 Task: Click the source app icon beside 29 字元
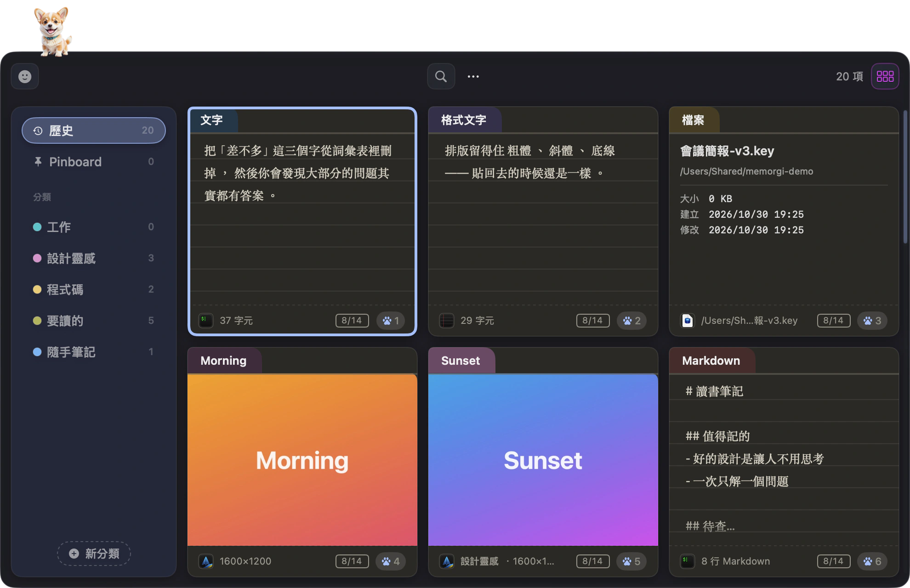pyautogui.click(x=447, y=320)
